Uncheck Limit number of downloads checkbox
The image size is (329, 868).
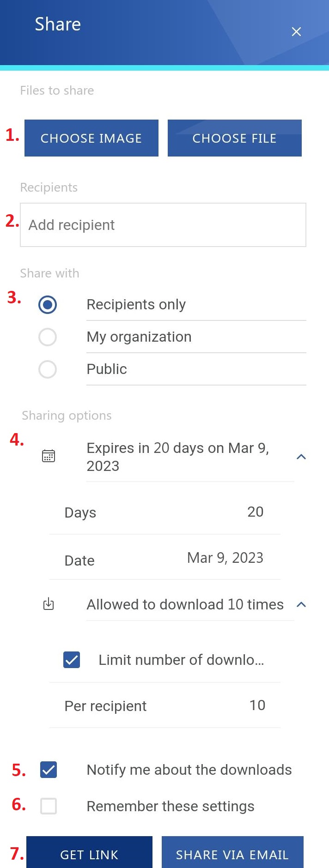pos(72,660)
